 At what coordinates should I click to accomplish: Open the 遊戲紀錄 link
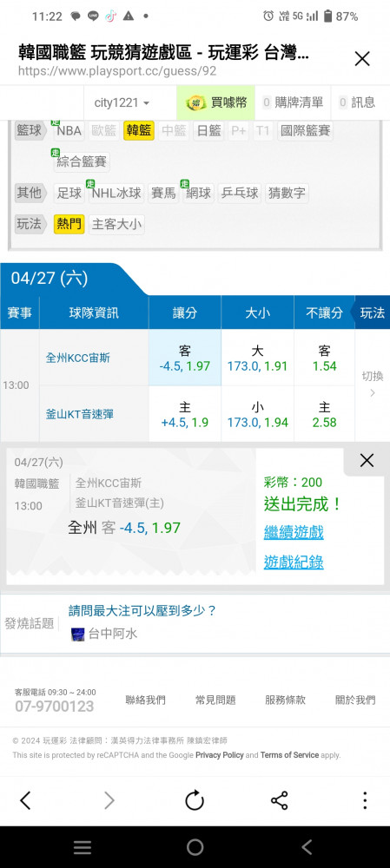(294, 562)
